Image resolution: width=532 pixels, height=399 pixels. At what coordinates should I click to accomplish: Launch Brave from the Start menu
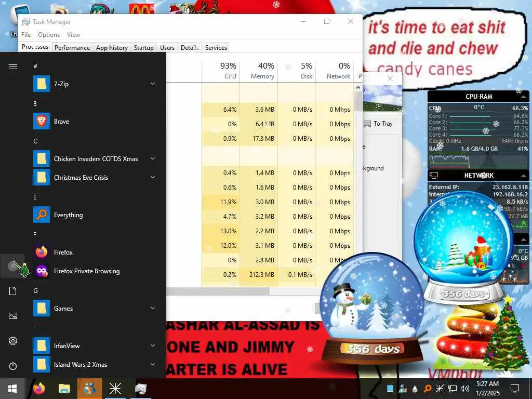point(96,122)
